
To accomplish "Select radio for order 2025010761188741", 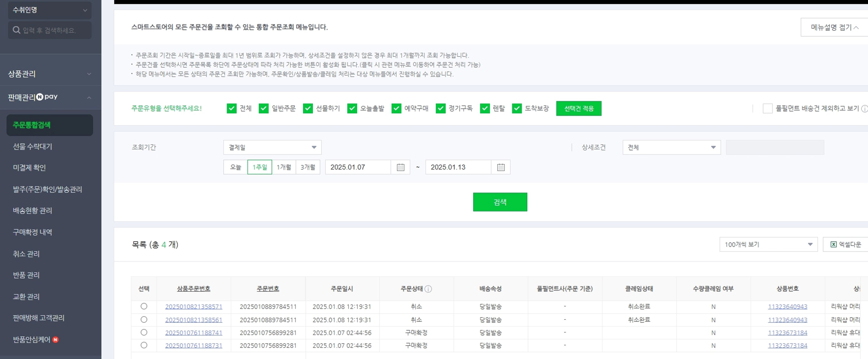I will tap(144, 332).
